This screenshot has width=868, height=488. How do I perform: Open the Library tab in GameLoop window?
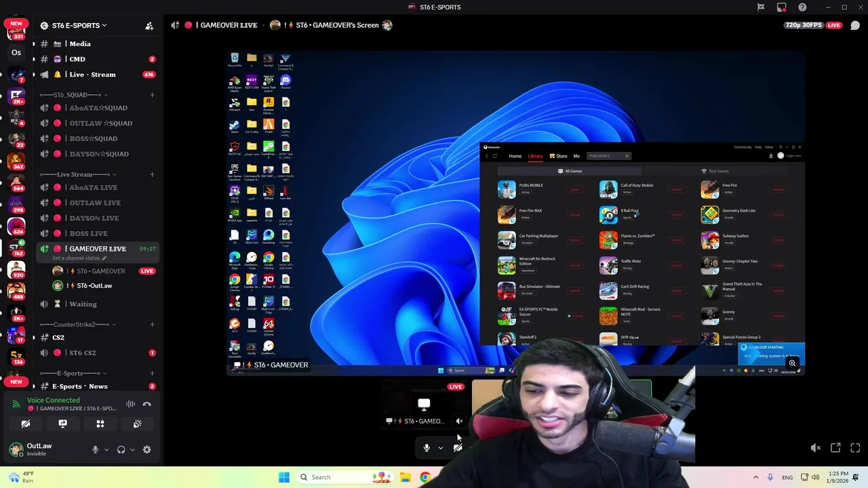536,156
